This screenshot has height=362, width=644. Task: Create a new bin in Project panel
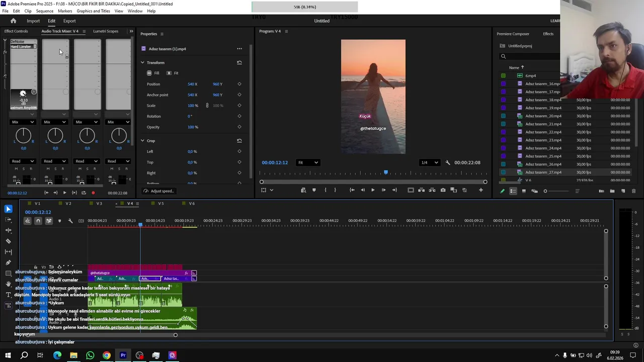point(612,191)
